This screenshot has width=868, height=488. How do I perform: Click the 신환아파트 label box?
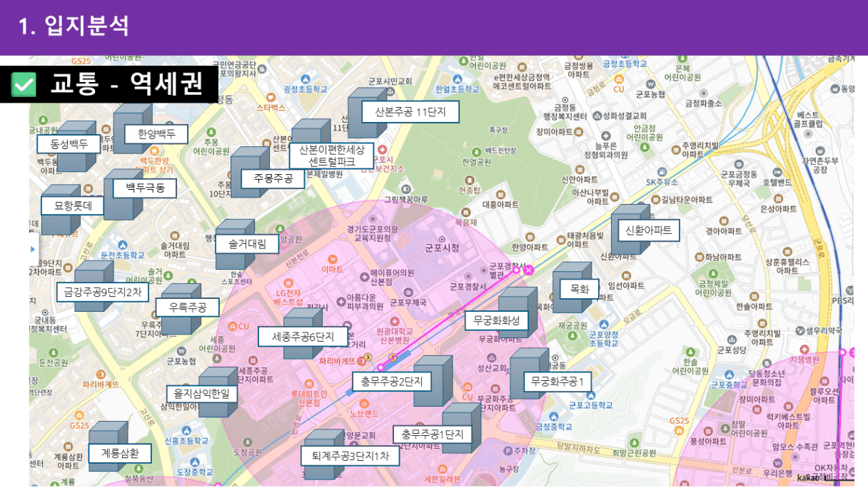pos(649,230)
